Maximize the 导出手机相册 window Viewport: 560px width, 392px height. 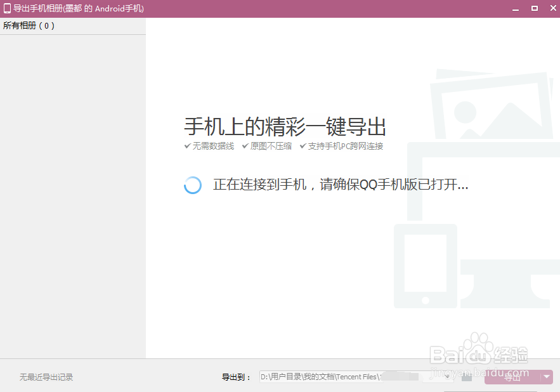[x=534, y=8]
